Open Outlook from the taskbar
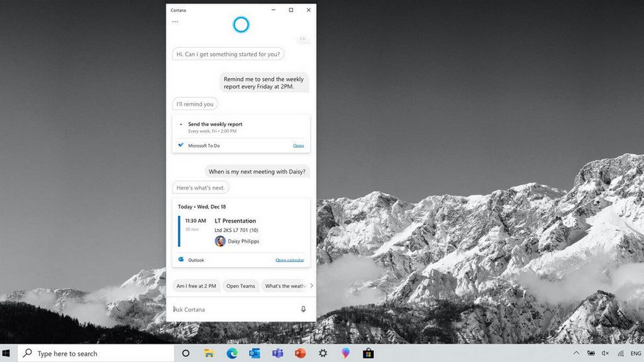The height and width of the screenshot is (362, 644). coord(255,353)
